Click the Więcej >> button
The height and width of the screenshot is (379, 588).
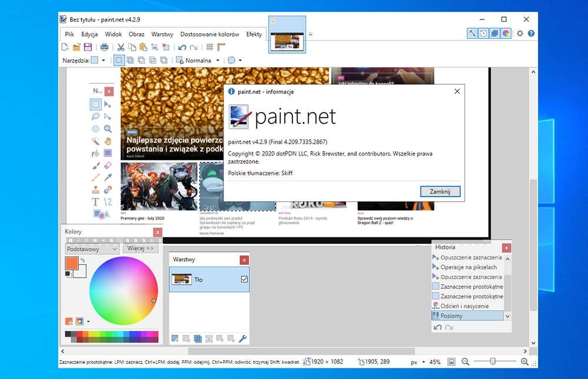[x=141, y=248]
